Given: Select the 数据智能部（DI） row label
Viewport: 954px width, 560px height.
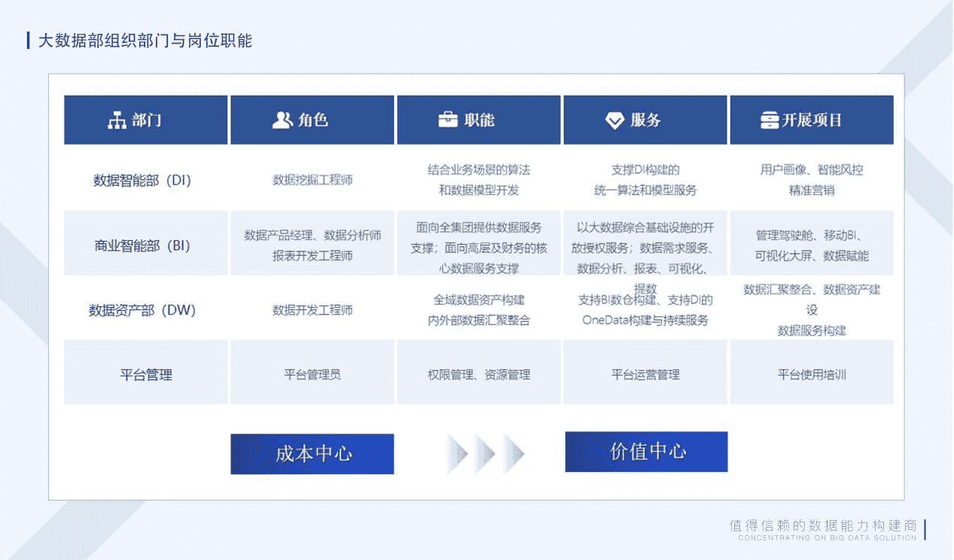Looking at the screenshot, I should pos(142,181).
